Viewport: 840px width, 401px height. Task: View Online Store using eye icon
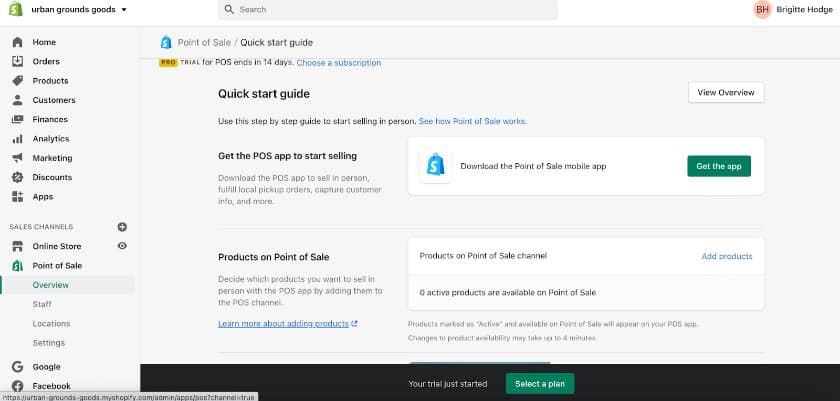122,246
